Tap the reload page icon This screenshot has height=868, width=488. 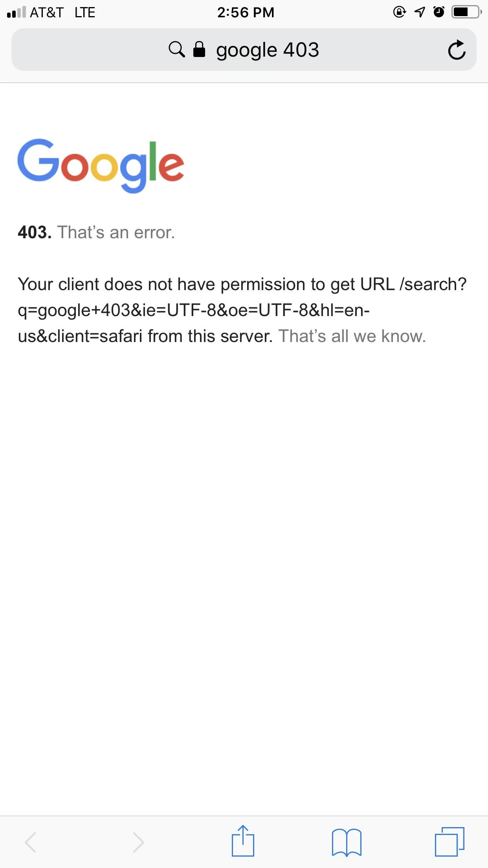tap(457, 50)
